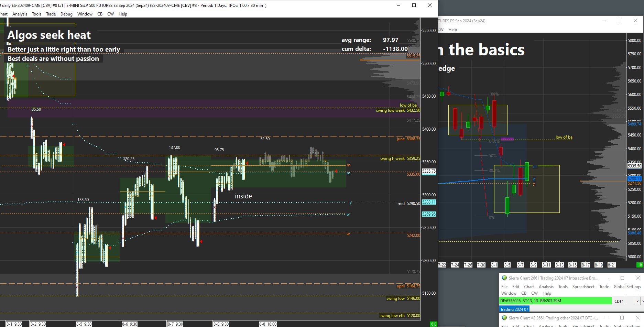The width and height of the screenshot is (644, 327).
Task: Click the 'inside' annotation on the chart
Action: pyautogui.click(x=243, y=196)
